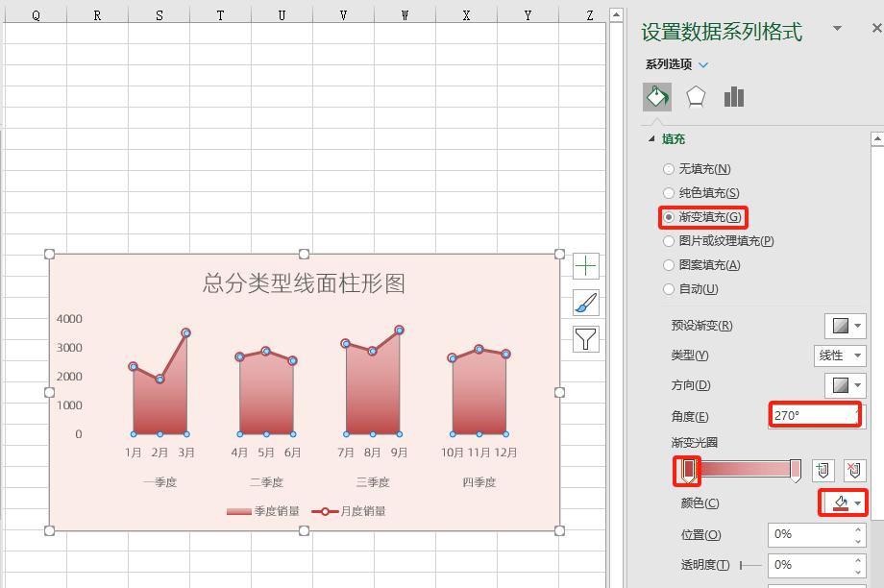The width and height of the screenshot is (884, 588).
Task: Click the 二季度 axis label
Action: [266, 482]
